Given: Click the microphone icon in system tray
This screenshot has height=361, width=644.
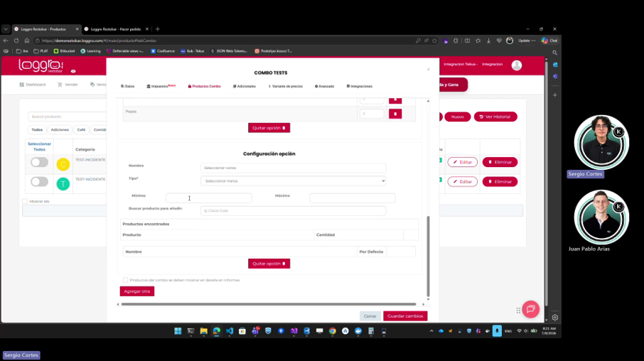Looking at the screenshot, I should 497,331.
